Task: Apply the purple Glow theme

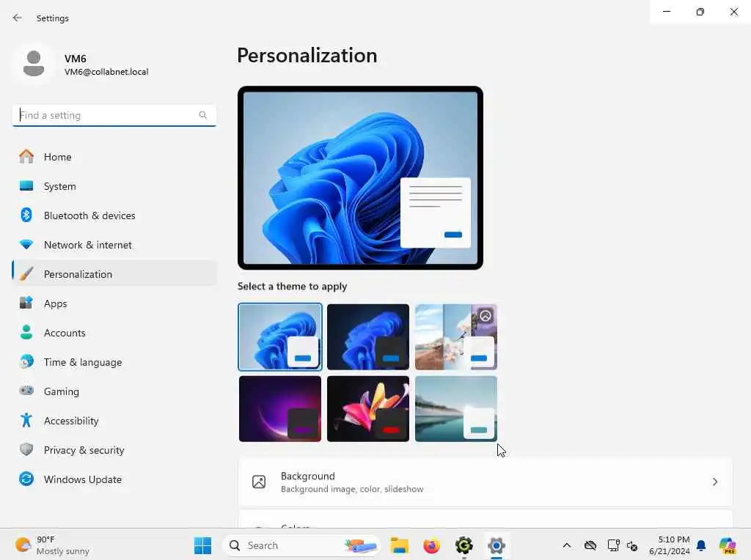Action: point(280,409)
